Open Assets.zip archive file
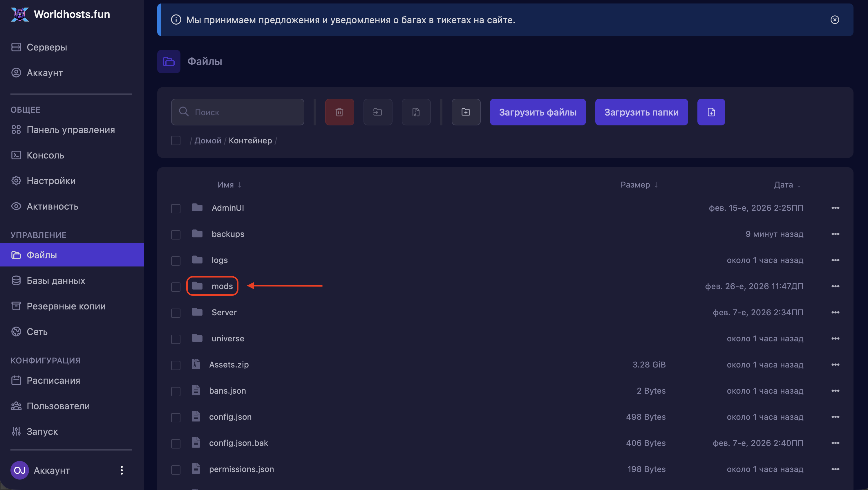Viewport: 868px width, 490px height. click(x=228, y=365)
